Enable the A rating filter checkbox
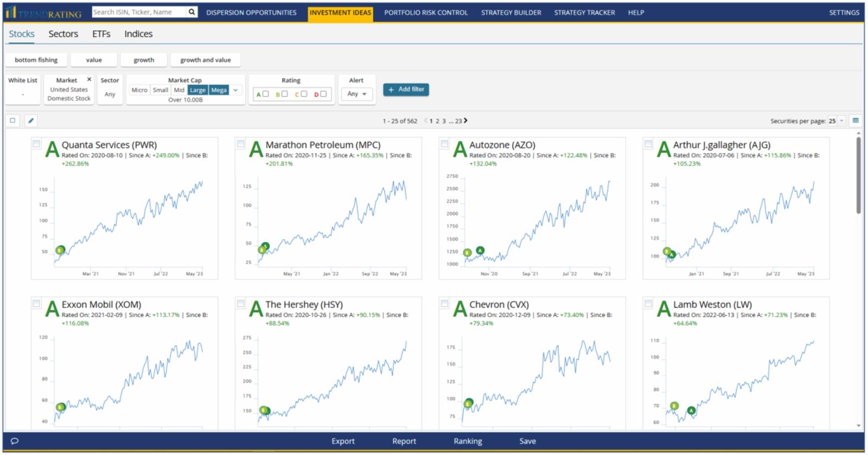Viewport: 868px width, 455px height. click(x=266, y=94)
